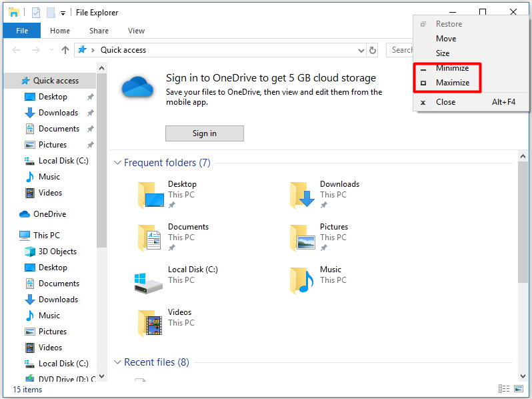Refresh the Quick access view

pos(372,50)
